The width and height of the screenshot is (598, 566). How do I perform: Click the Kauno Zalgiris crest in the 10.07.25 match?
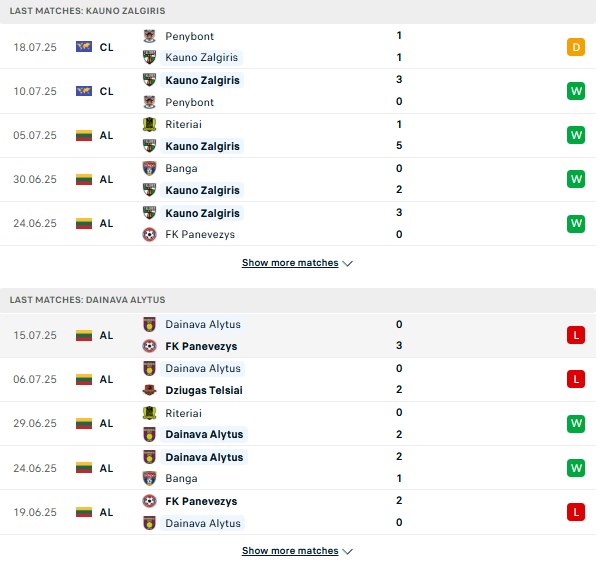pos(149,80)
